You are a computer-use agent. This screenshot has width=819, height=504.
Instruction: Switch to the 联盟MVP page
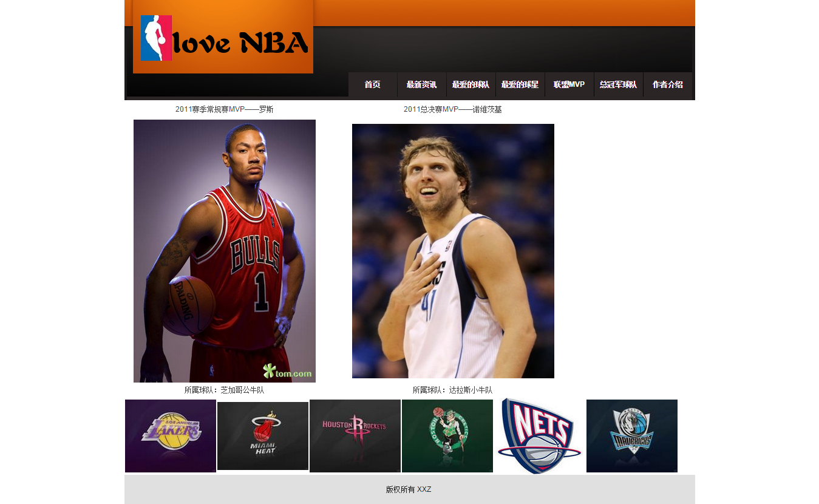click(x=569, y=85)
